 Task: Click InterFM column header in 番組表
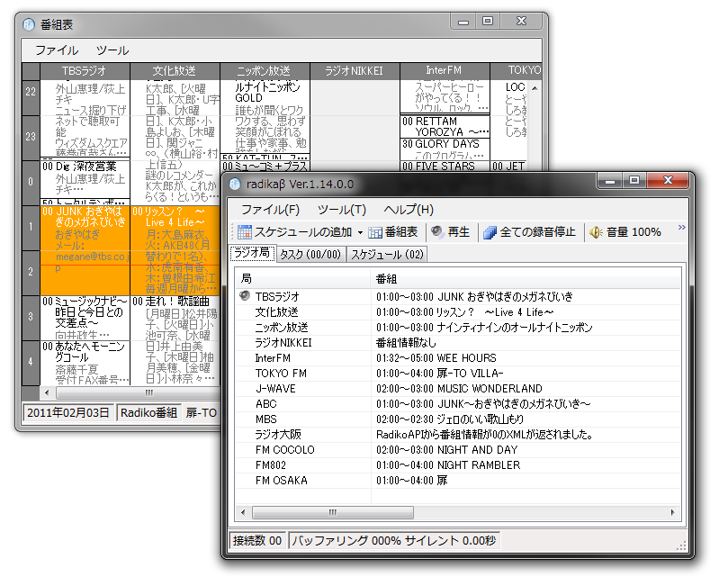445,71
